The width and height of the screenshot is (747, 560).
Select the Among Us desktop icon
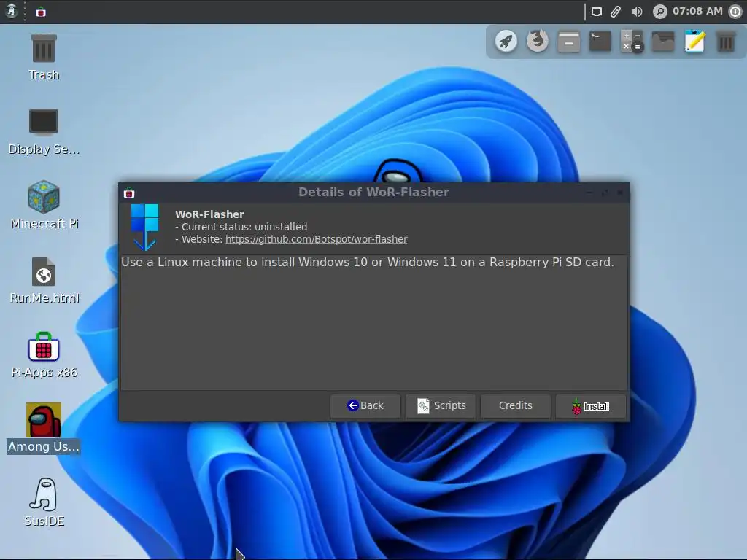43,428
